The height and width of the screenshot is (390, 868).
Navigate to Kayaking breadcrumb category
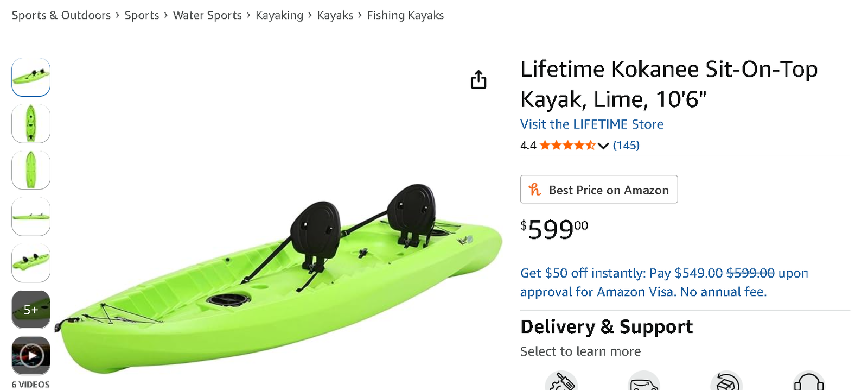coord(279,15)
